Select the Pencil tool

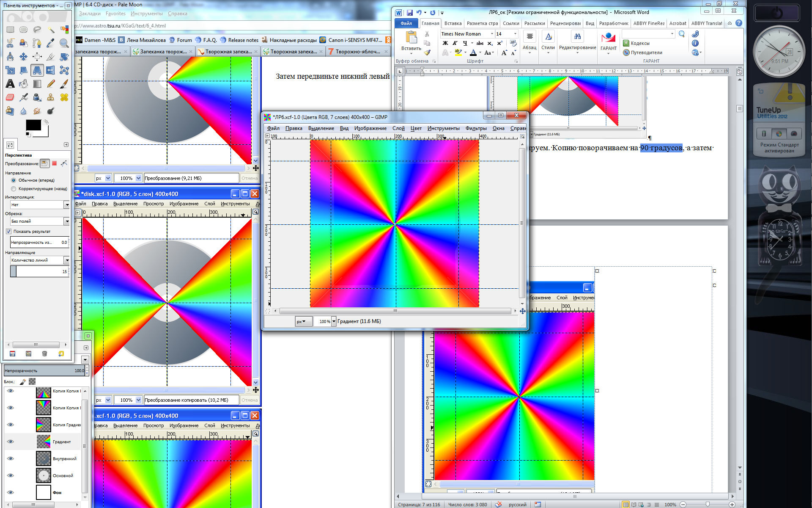tap(51, 84)
